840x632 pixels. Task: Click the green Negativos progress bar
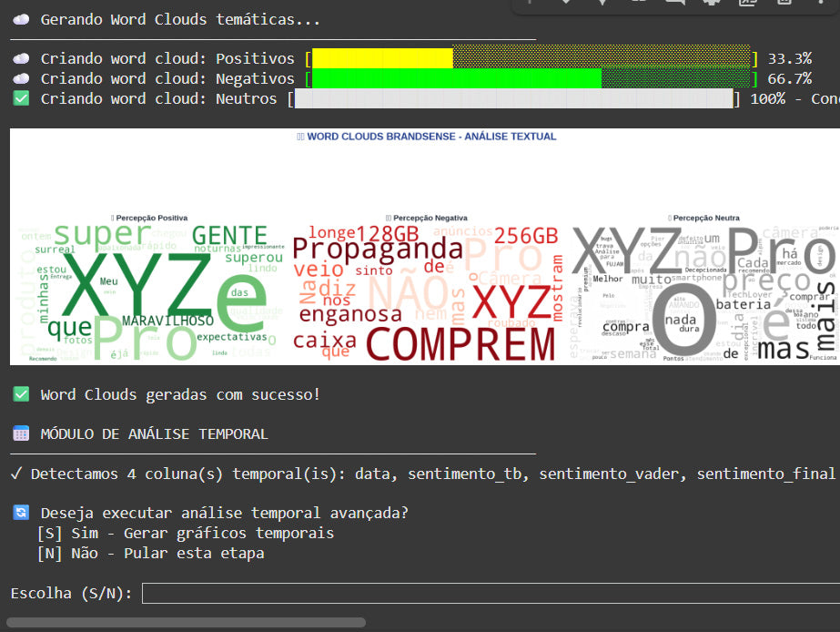[455, 78]
